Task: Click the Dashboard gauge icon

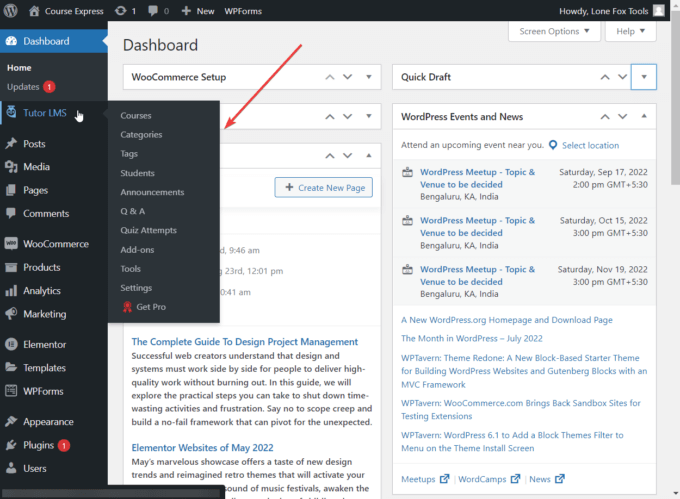Action: (x=11, y=41)
